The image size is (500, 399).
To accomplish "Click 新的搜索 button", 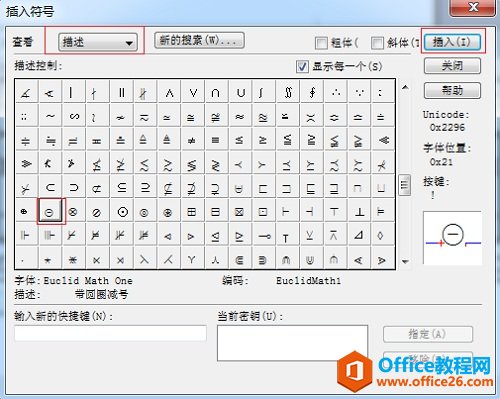I will point(199,40).
